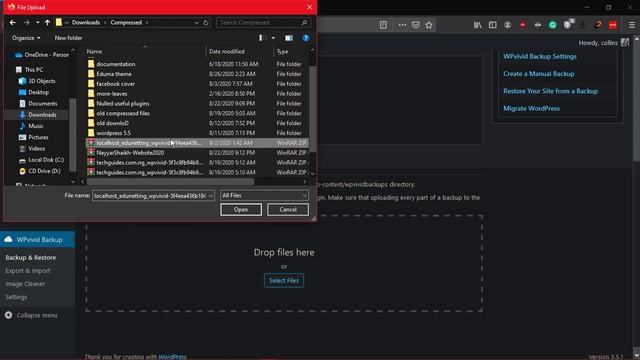Click the change view icon in dialog toolbar
Image resolution: width=640 pixels, height=360 pixels.
pos(262,38)
